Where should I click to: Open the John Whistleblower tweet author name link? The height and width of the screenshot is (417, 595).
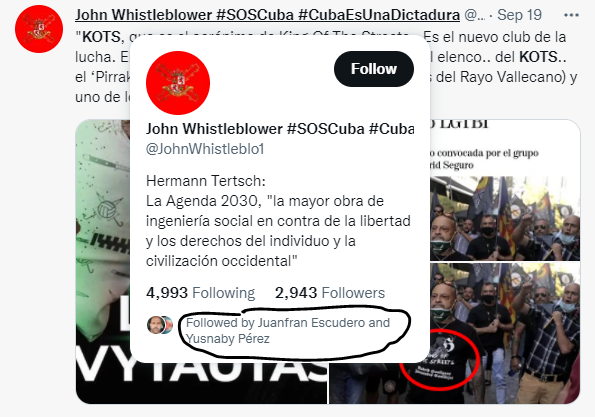(267, 15)
